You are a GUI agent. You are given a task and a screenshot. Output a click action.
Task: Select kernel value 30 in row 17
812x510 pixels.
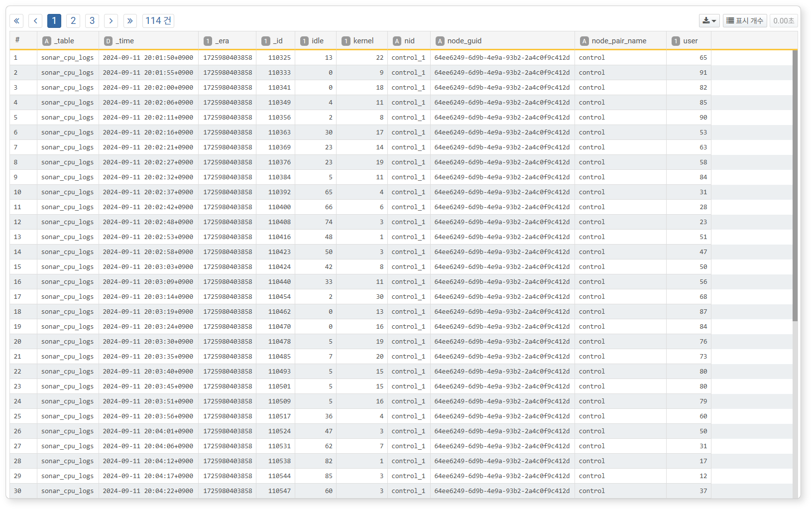point(379,297)
